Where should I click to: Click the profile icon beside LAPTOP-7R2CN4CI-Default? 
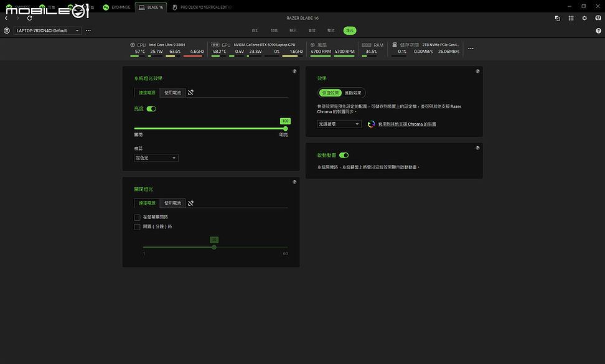(7, 30)
